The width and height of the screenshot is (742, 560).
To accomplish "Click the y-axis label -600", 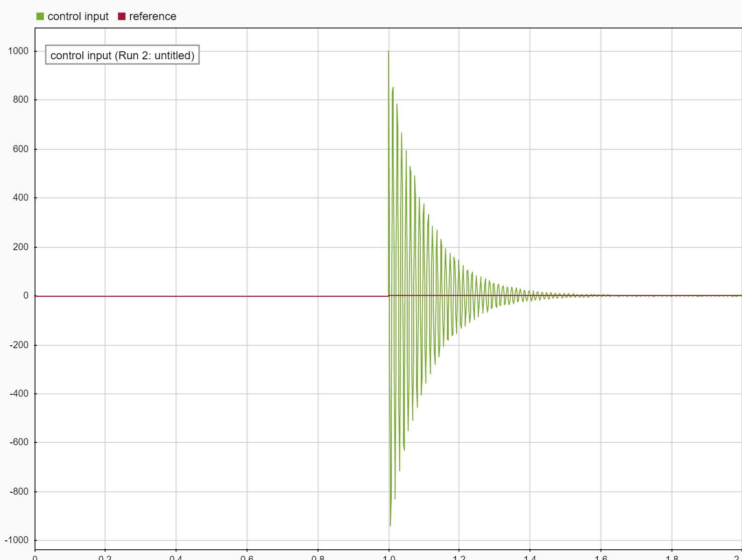I will 19,442.
